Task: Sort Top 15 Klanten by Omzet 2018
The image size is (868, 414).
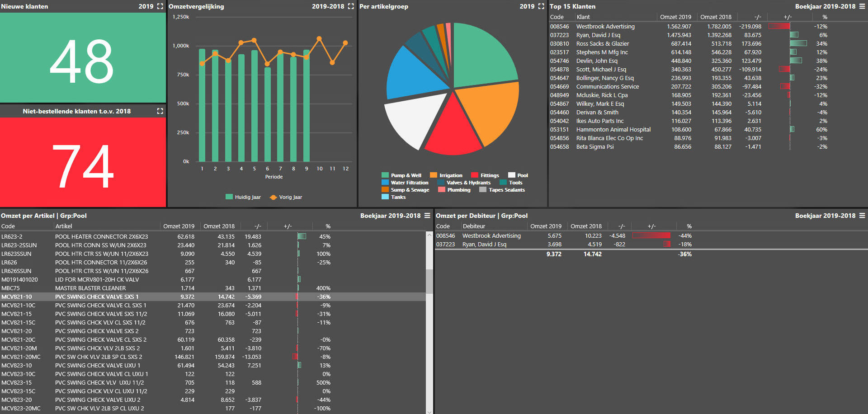Action: tap(716, 17)
